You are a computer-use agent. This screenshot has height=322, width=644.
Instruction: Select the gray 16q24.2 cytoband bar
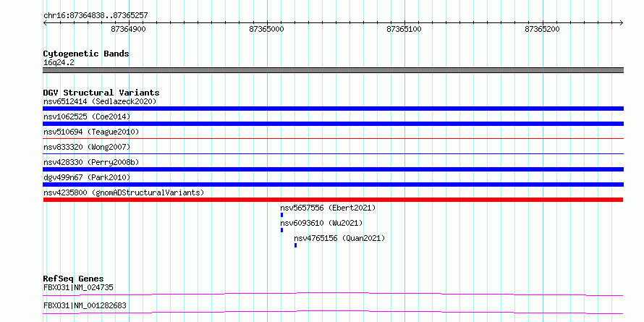(x=333, y=70)
